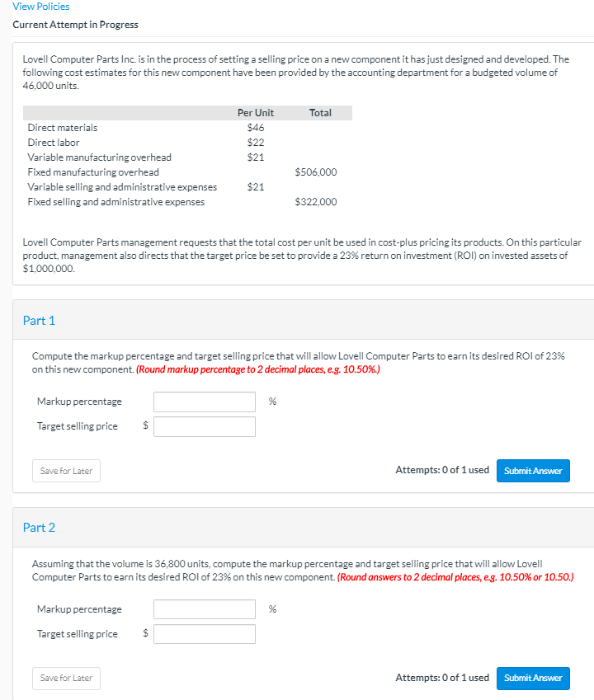Click the Markup percentage field in Part 1
Viewport: 594px width, 700px height.
coord(204,402)
